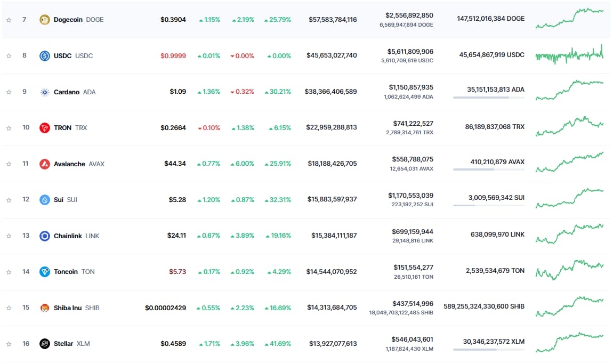Click Sui's $1,170,553,039 volume figure
Viewport: 613px width, 364px height.
click(x=410, y=196)
